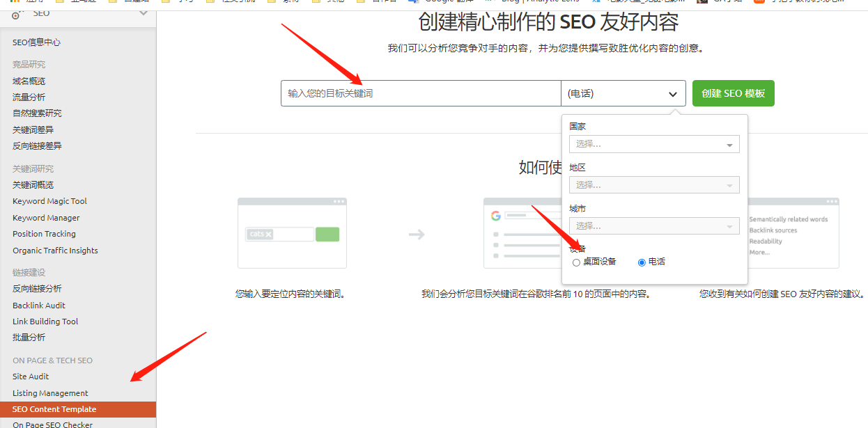Open Organic Traffic Insights sidebar item
The height and width of the screenshot is (428, 868).
tap(55, 251)
